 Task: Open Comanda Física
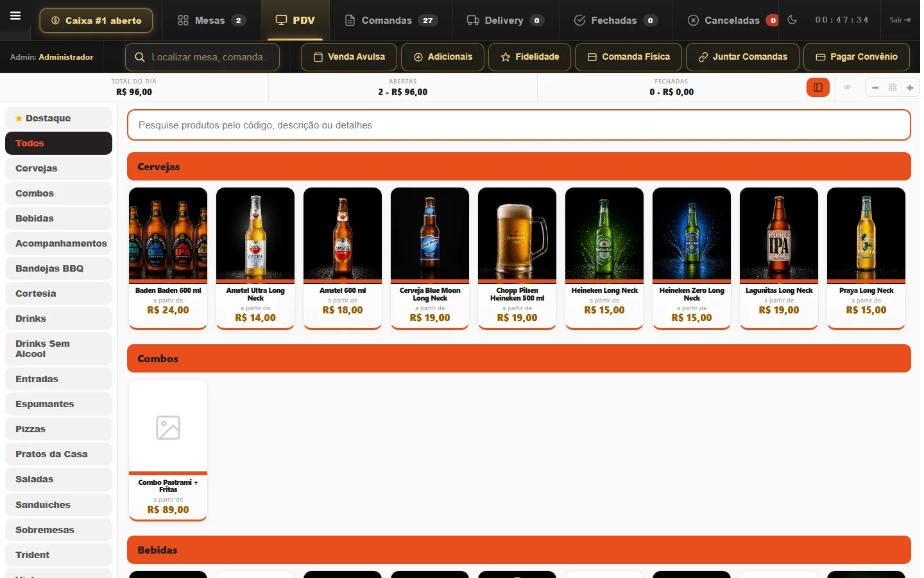pyautogui.click(x=629, y=57)
